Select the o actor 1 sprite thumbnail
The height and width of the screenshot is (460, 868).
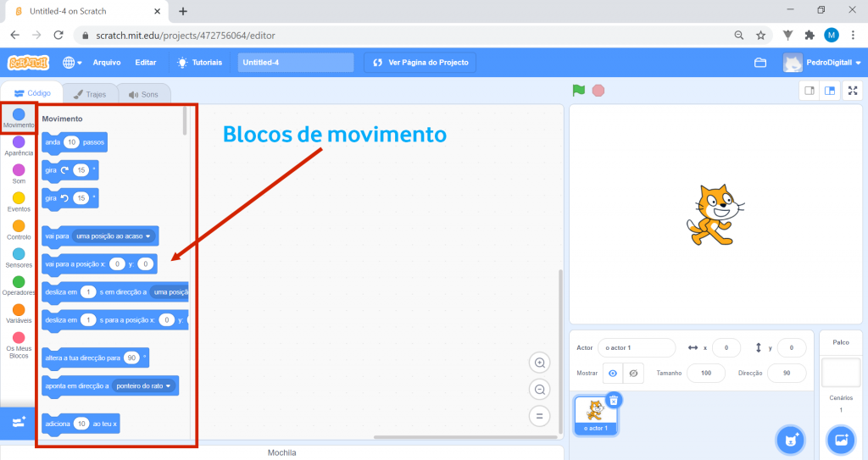pyautogui.click(x=596, y=416)
